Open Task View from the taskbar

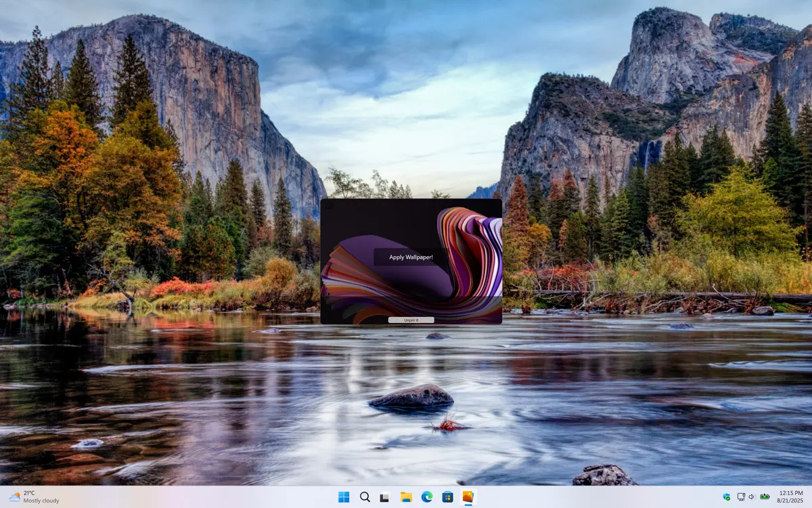coord(385,497)
